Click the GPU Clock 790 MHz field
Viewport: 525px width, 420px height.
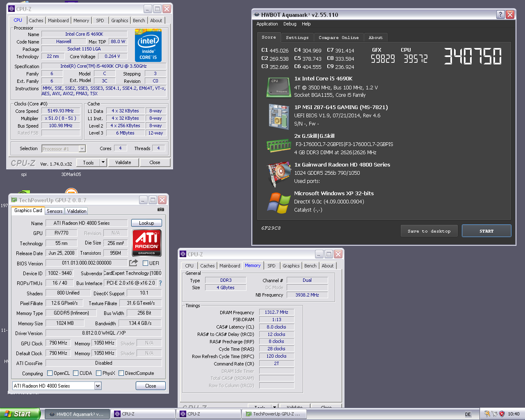[58, 343]
